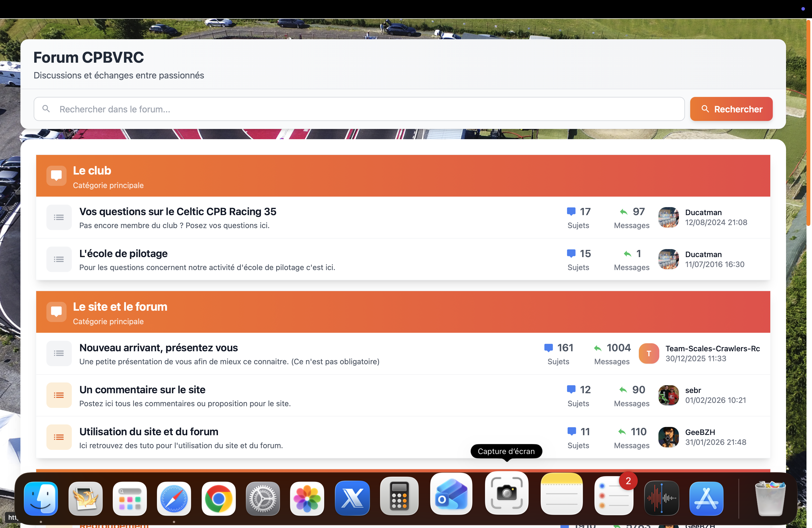Click sebr's avatar picture
The height and width of the screenshot is (528, 812).
668,395
